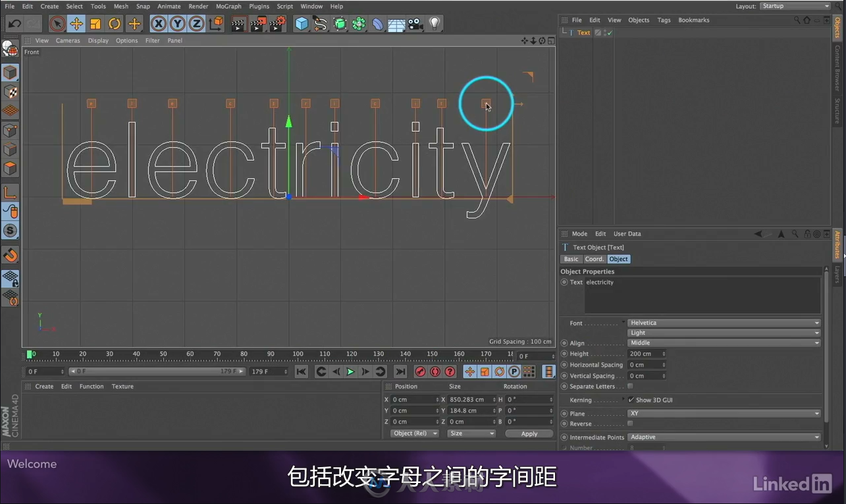The height and width of the screenshot is (504, 846).
Task: Click the frame range slider bar
Action: [157, 372]
